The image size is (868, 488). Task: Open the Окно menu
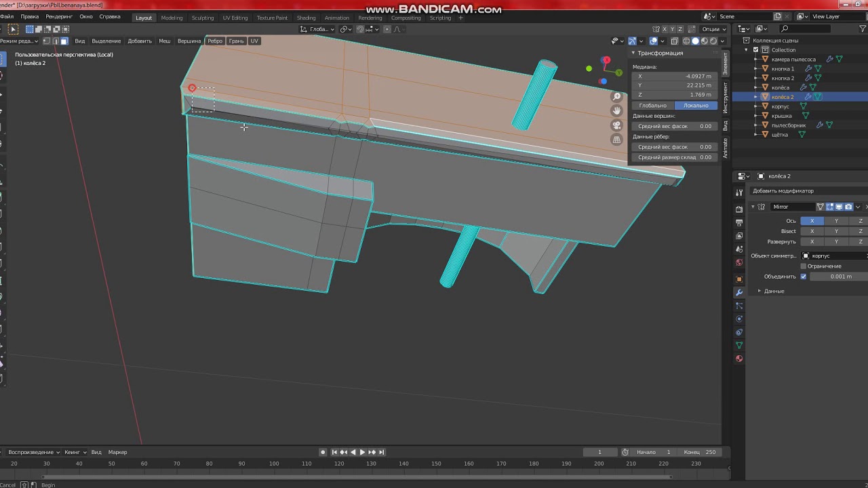pyautogui.click(x=86, y=16)
